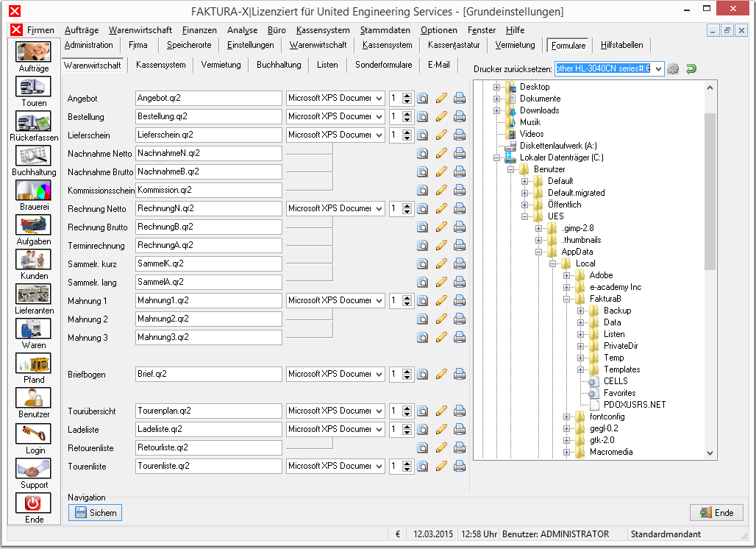Click gear icon beside printer reset dropdown
Image resolution: width=756 pixels, height=549 pixels.
[x=673, y=69]
